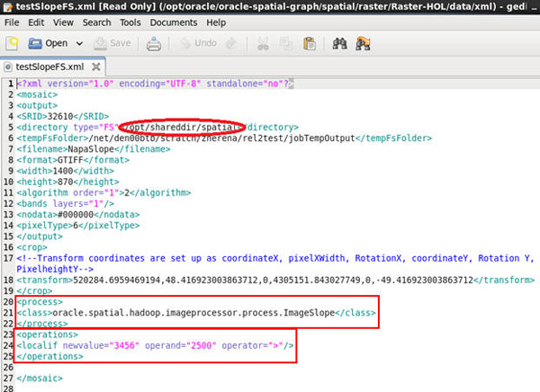
Task: Click the Save toolbar button
Action: 112,43
